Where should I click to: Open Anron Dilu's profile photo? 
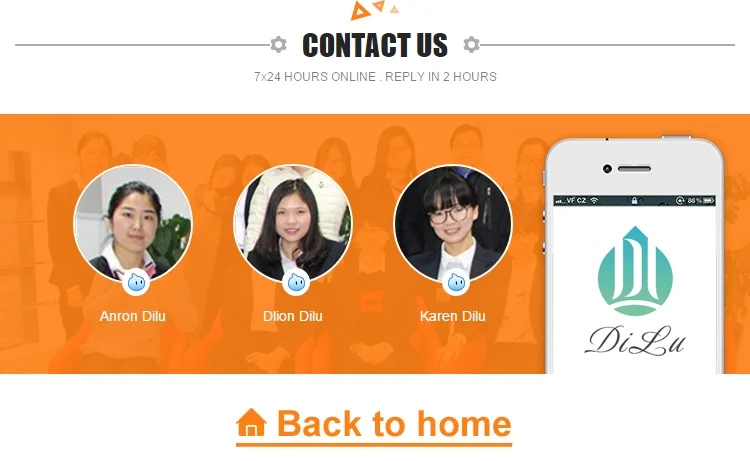133,223
